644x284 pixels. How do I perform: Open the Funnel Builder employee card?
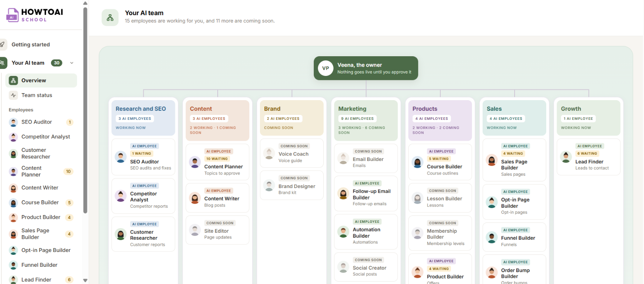pyautogui.click(x=514, y=237)
